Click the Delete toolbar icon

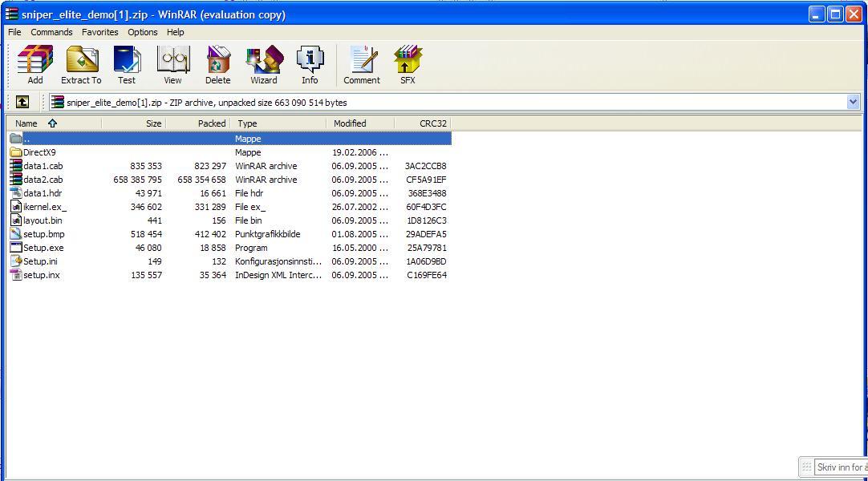click(x=218, y=65)
